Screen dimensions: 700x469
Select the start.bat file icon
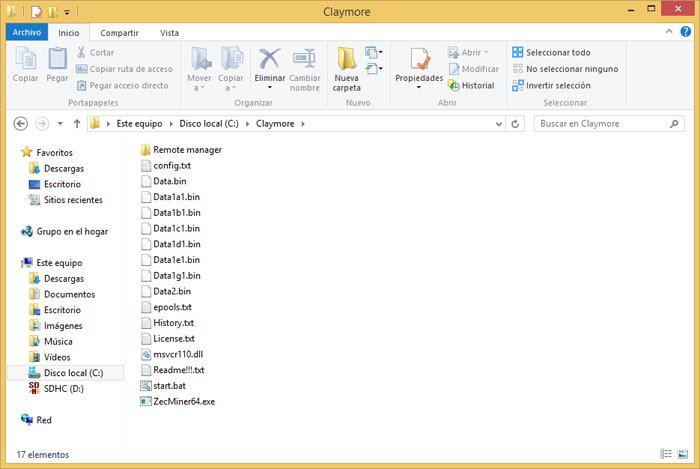pos(146,386)
